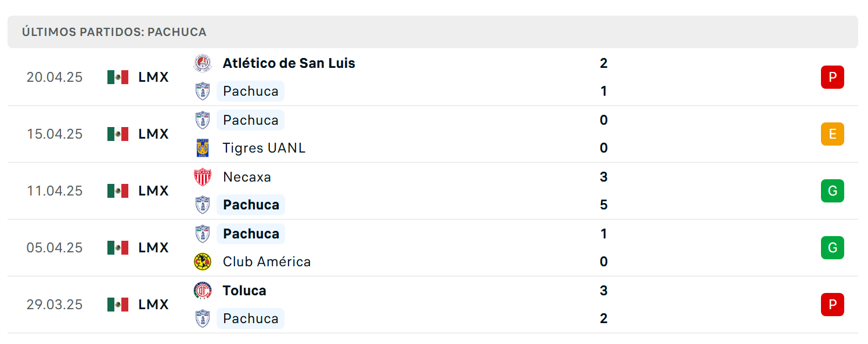Image resolution: width=868 pixels, height=344 pixels.
Task: Select highlighted Pachuca name in Necaxa match
Action: coord(251,205)
